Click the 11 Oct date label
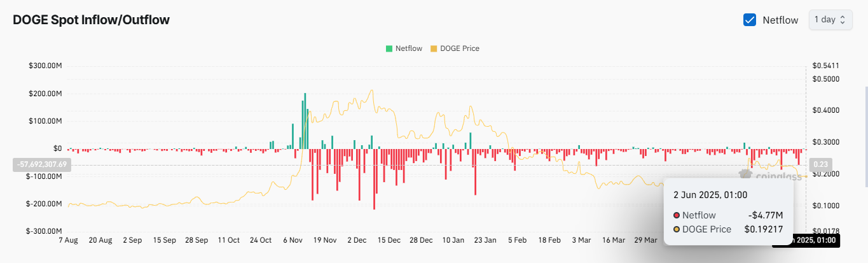This screenshot has height=263, width=868. point(228,241)
